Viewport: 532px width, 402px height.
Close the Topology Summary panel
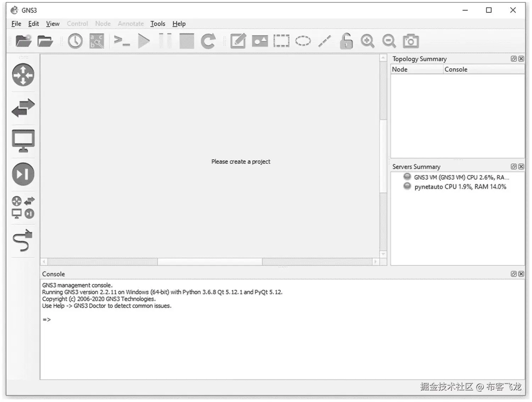pyautogui.click(x=521, y=59)
